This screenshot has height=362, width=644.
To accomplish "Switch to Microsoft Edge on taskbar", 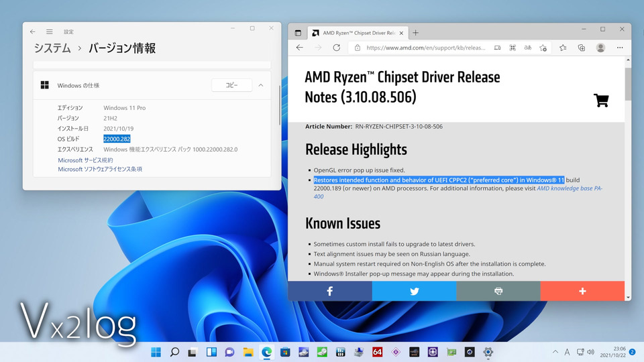I will click(266, 352).
